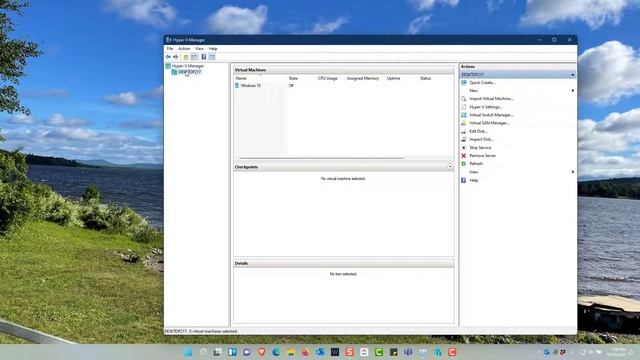The width and height of the screenshot is (640, 360).
Task: Click the green Refresh icon
Action: pos(464,164)
